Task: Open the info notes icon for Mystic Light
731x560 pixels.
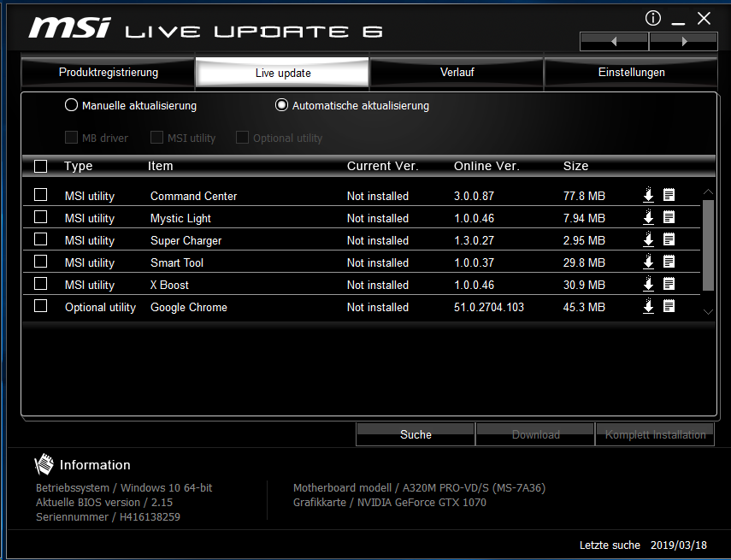Action: (669, 217)
